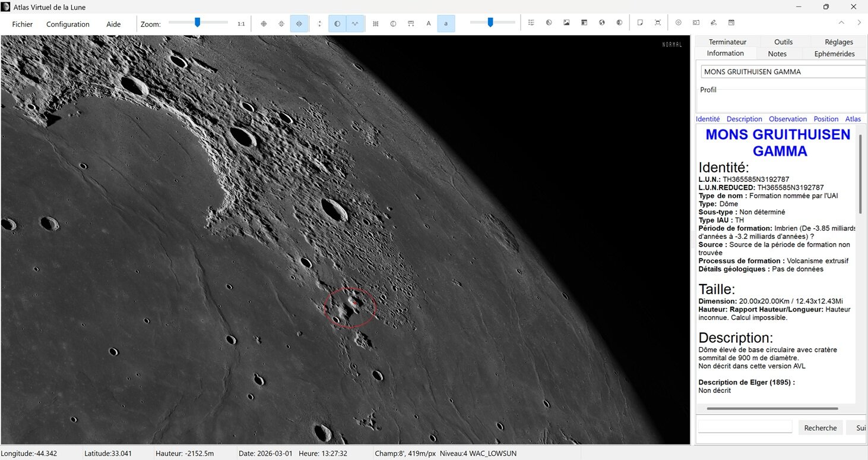The image size is (868, 460).
Task: Click the horizontal scrollbar under the description
Action: 772,408
